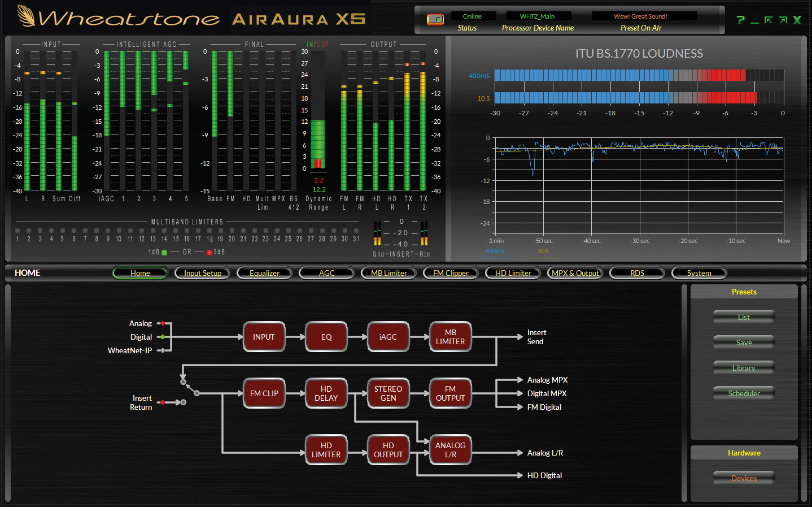The height and width of the screenshot is (507, 812).
Task: Open the STEREO GEN processing block
Action: (x=388, y=393)
